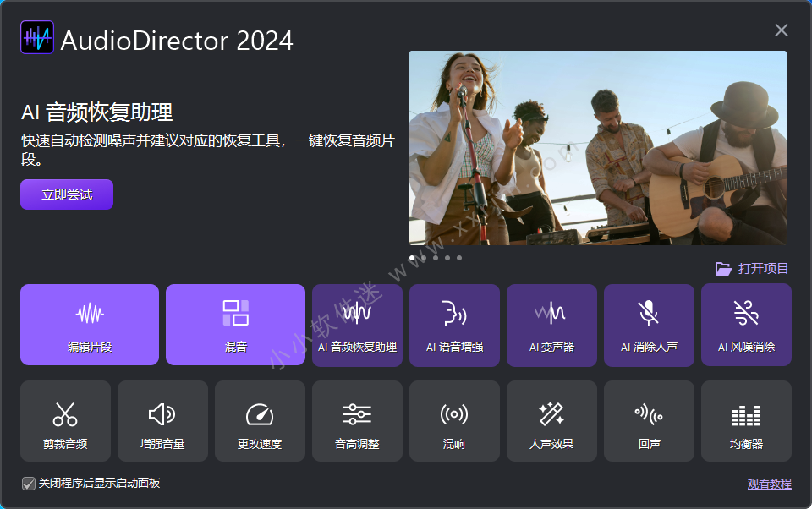Select the AI 语音增强 tool

pyautogui.click(x=454, y=324)
